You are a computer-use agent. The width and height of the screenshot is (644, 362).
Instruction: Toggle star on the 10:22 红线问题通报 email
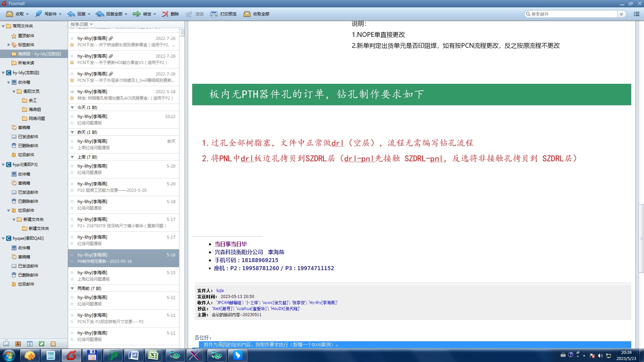72,123
